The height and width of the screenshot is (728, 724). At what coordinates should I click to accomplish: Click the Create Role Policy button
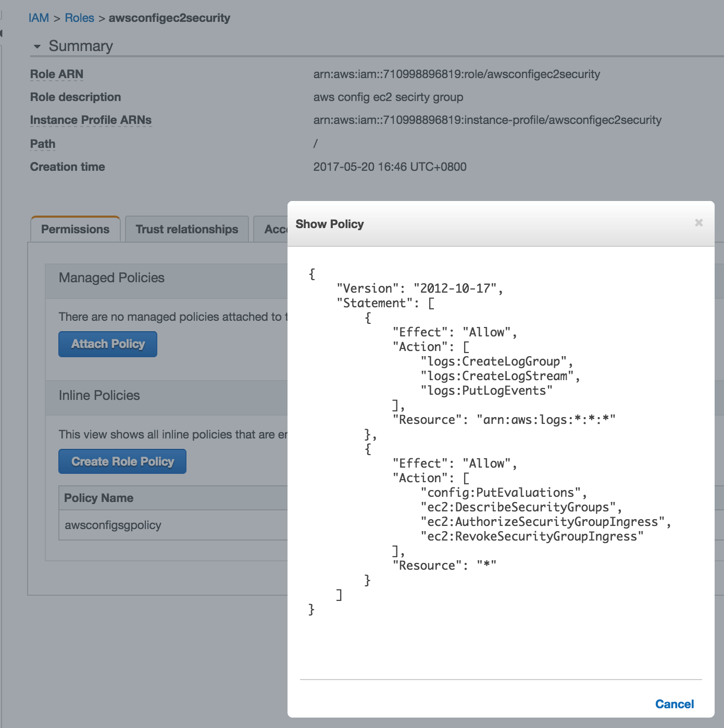(122, 461)
